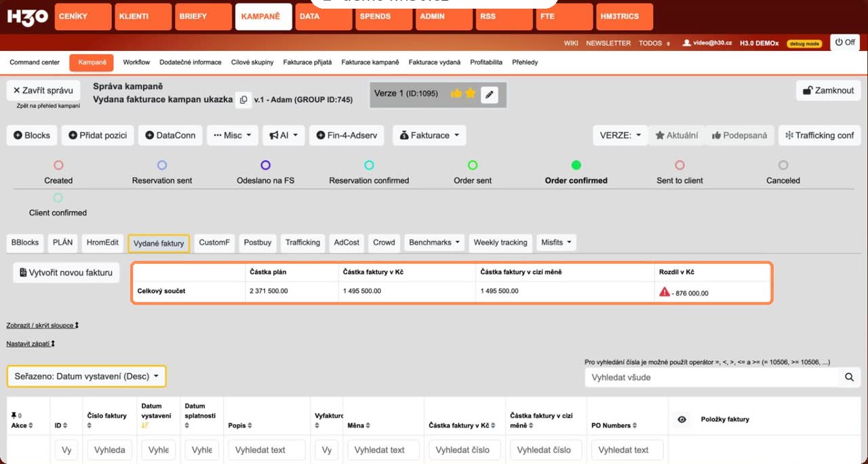
Task: Open the Seřazeno: Datum vystavení sort dropdown
Action: coord(86,376)
